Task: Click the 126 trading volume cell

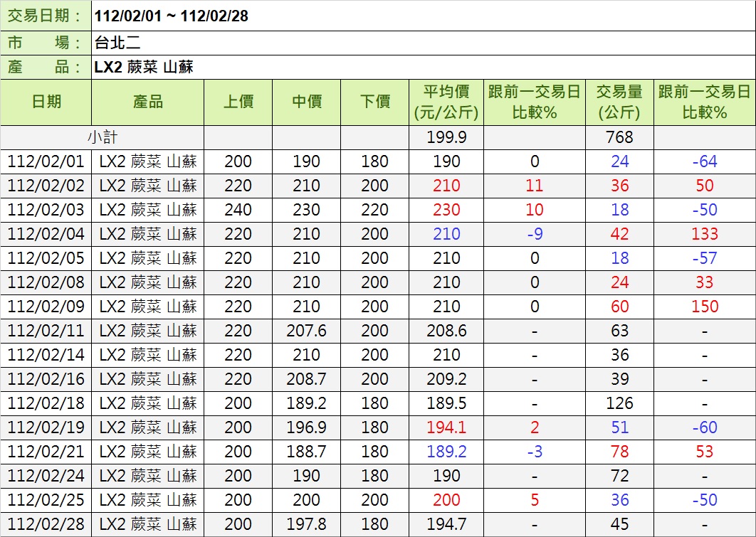Action: coord(619,403)
